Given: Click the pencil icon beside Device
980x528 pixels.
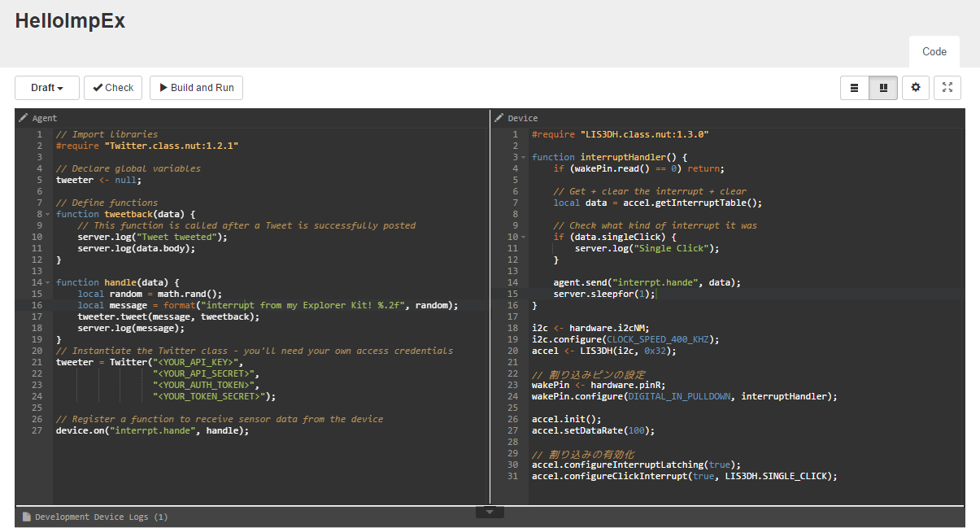Looking at the screenshot, I should pyautogui.click(x=499, y=117).
